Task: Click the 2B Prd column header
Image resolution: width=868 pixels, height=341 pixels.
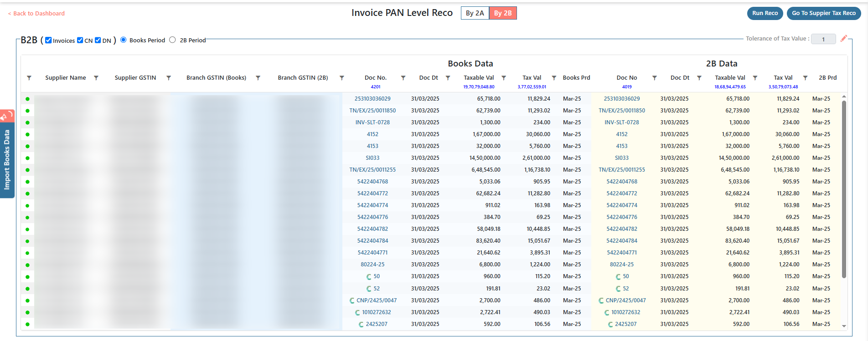Action: click(x=828, y=78)
